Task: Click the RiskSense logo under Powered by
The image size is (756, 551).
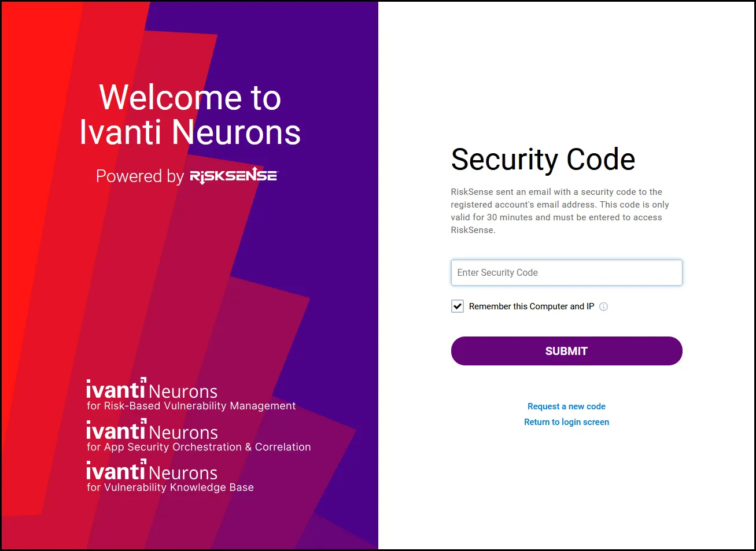Action: click(234, 176)
